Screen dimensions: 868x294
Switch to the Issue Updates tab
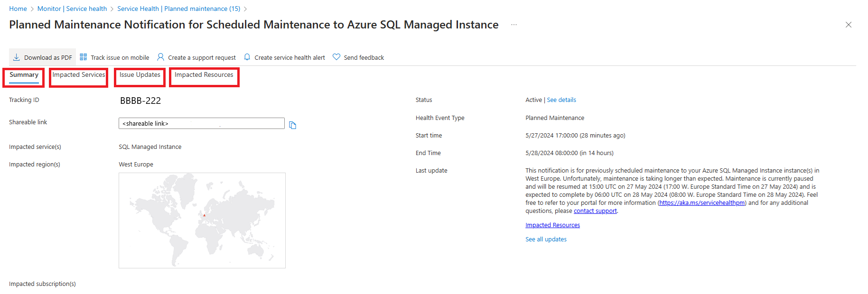140,75
